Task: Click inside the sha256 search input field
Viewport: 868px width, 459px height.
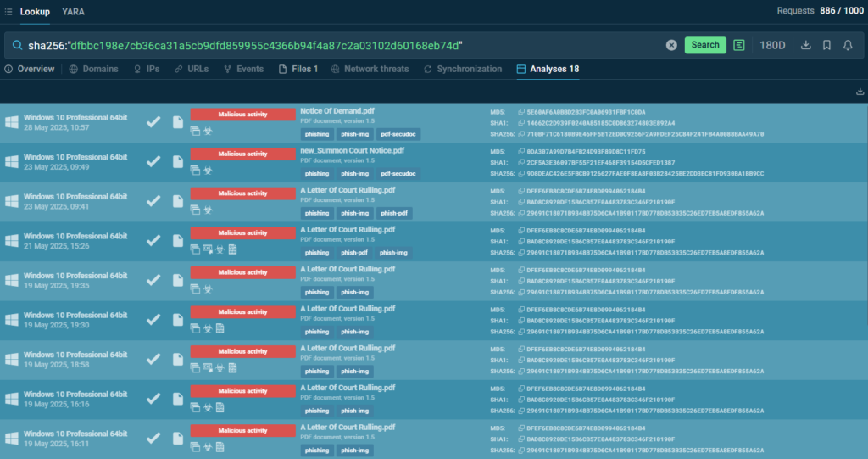Action: coord(339,45)
